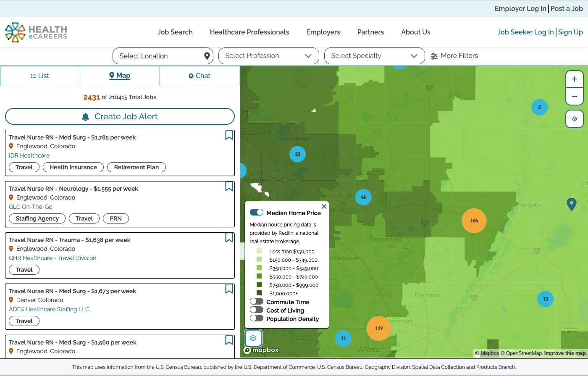Click the Retirement Plan tag
Image resolution: width=588 pixels, height=376 pixels.
coord(136,167)
